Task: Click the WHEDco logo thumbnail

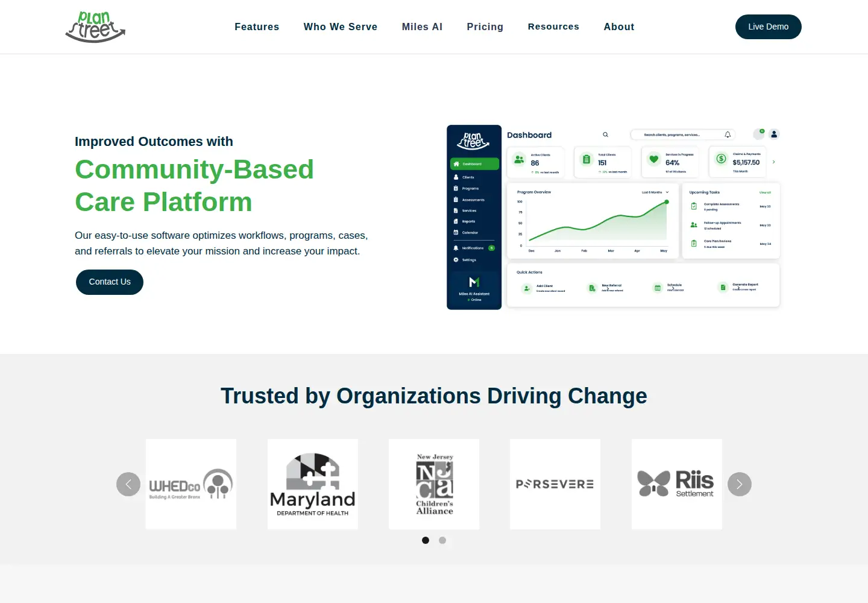Action: tap(191, 484)
